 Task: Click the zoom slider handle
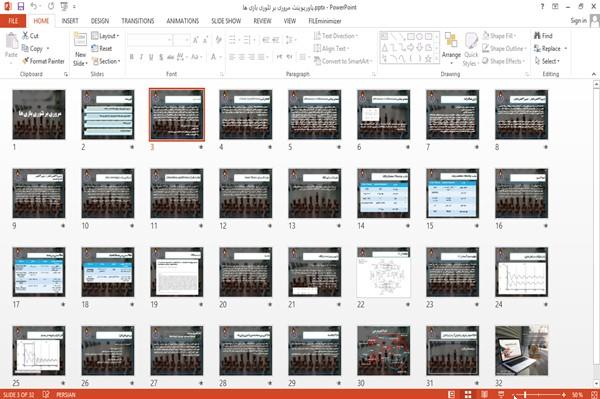525,394
